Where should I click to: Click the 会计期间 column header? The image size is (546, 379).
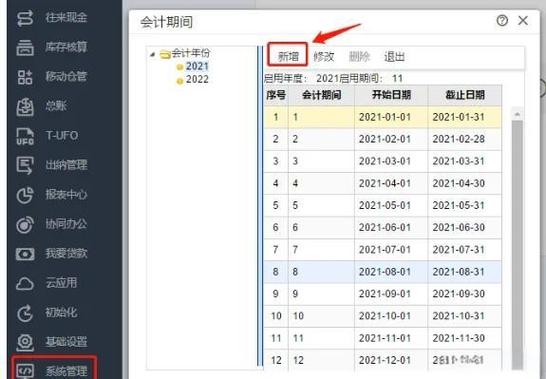[x=321, y=95]
